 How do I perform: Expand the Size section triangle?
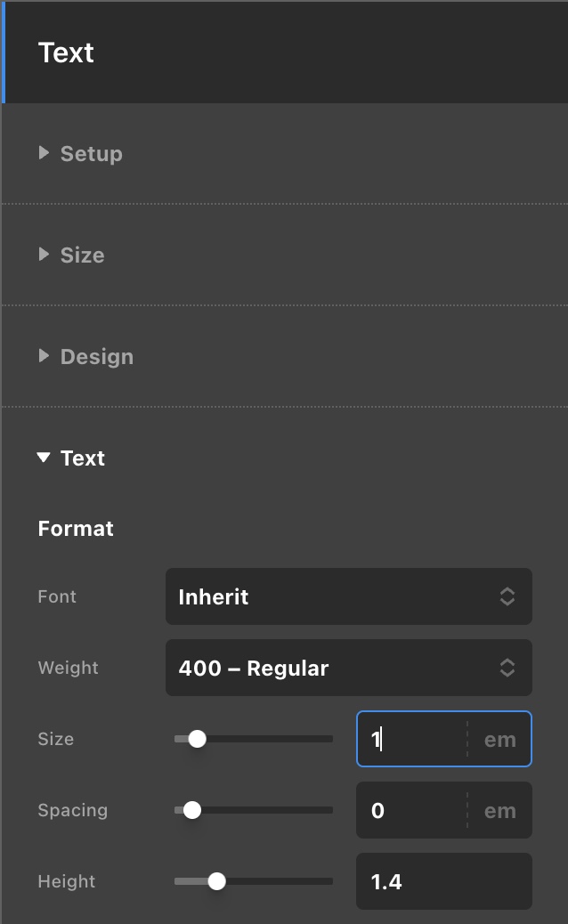[44, 255]
